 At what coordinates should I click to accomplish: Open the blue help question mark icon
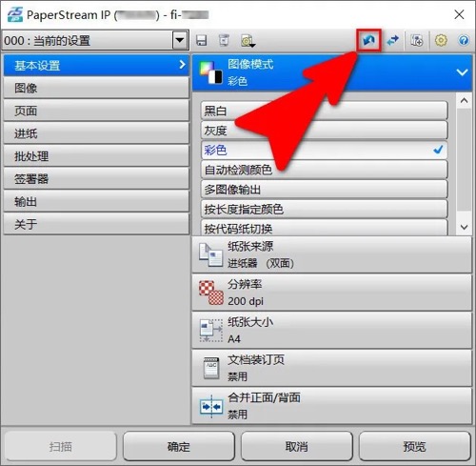(x=464, y=40)
